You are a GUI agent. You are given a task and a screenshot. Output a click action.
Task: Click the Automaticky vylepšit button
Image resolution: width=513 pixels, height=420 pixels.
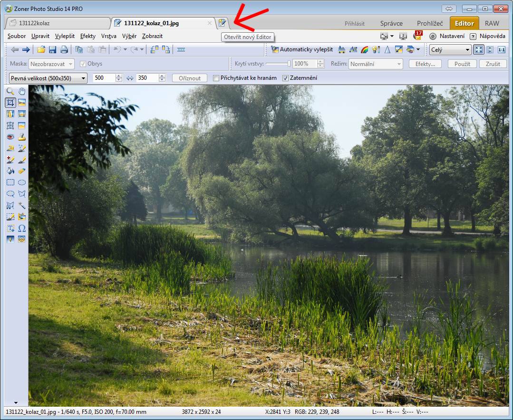[x=301, y=49]
